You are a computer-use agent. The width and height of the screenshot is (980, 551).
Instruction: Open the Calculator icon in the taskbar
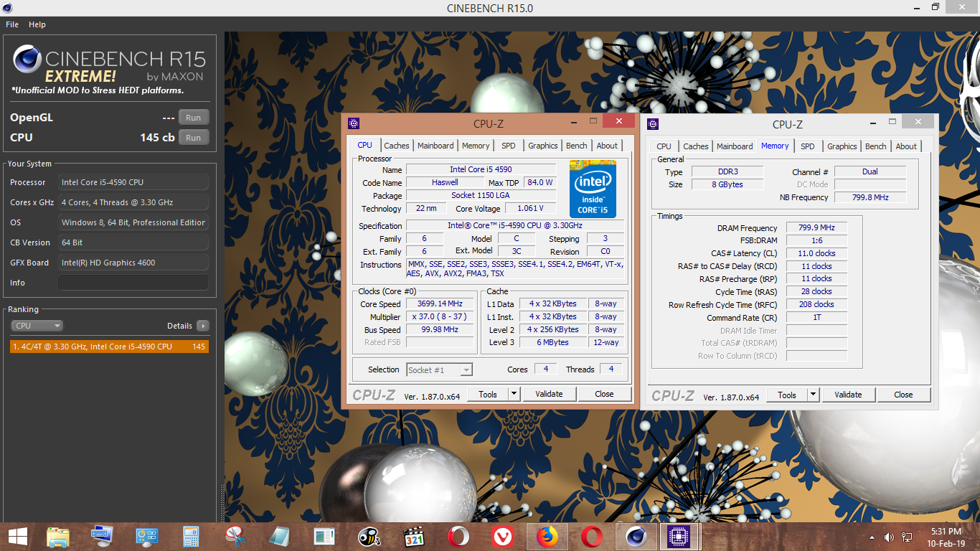point(191,536)
